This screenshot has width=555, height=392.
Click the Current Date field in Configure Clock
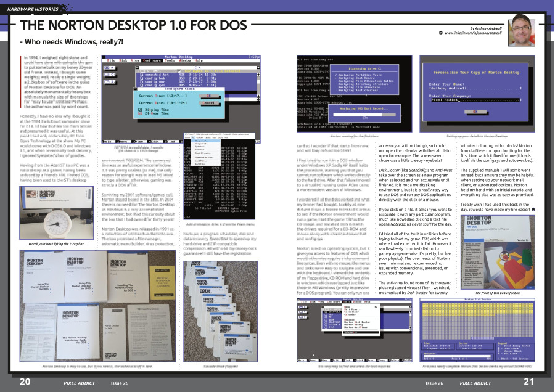click(177, 102)
